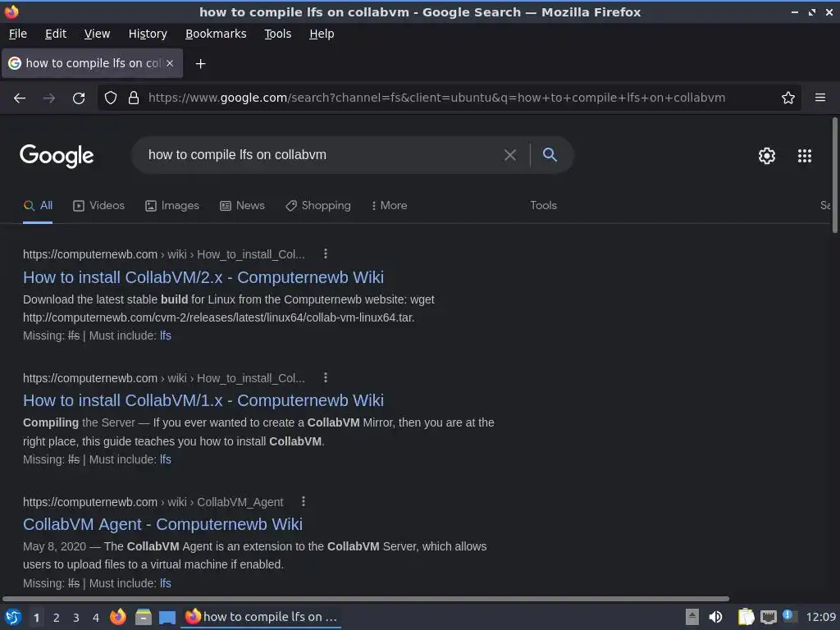
Task: Open 'How to install CollabVM/1.x' link
Action: pos(203,400)
